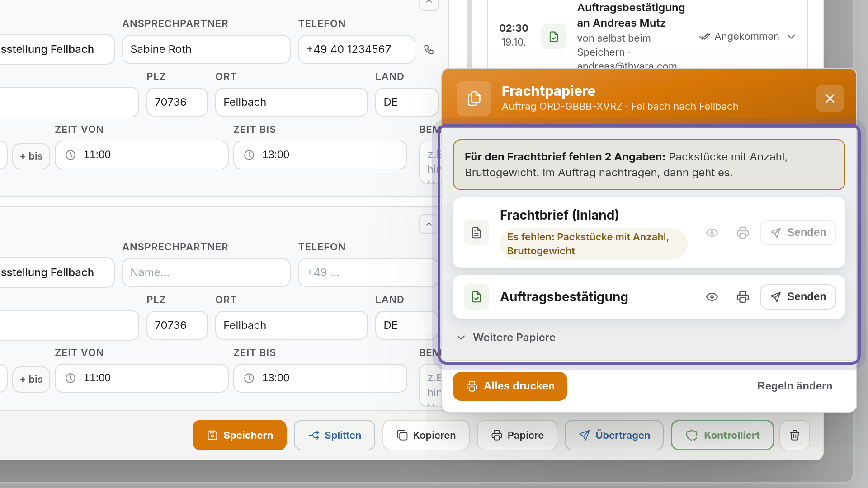Click the green document icon in the 02:30 log entry

pyautogui.click(x=553, y=37)
